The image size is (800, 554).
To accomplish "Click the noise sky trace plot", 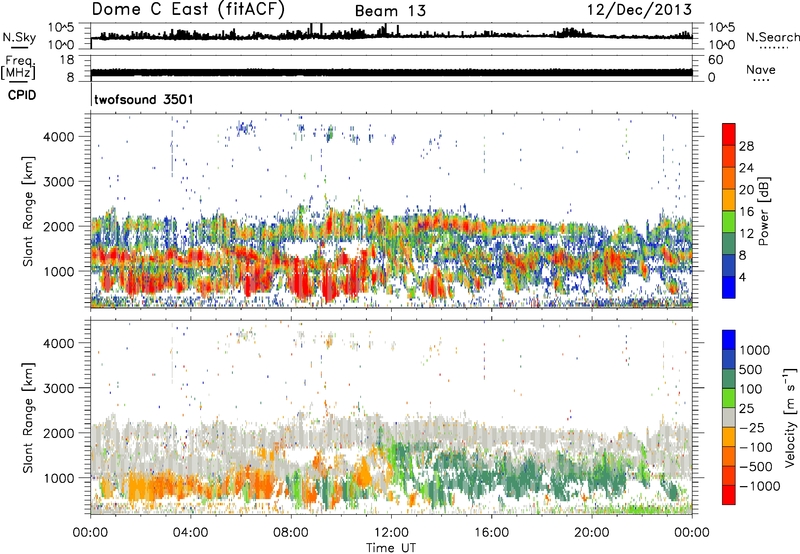I will 391,34.
